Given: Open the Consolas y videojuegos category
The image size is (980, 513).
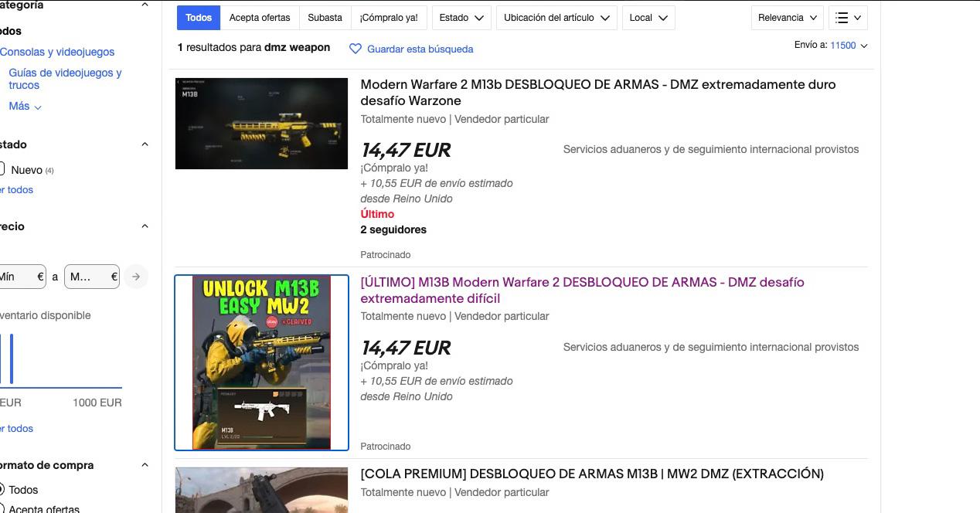Looking at the screenshot, I should click(57, 52).
